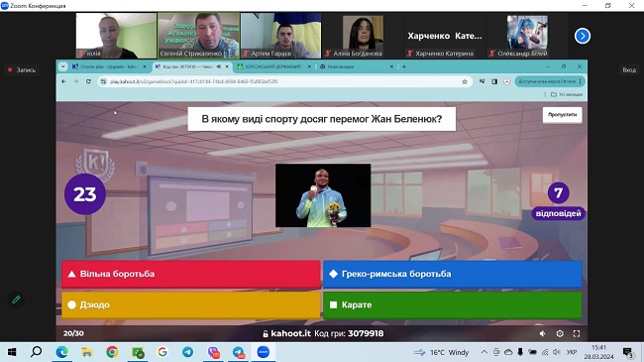The image size is (644, 362).
Task: Show hidden system tray icons
Action: (x=483, y=352)
